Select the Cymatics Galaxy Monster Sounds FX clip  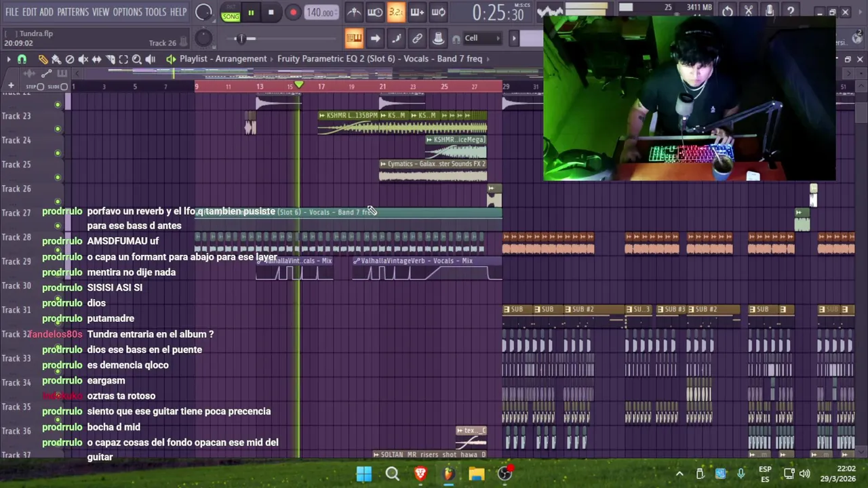[x=433, y=170]
